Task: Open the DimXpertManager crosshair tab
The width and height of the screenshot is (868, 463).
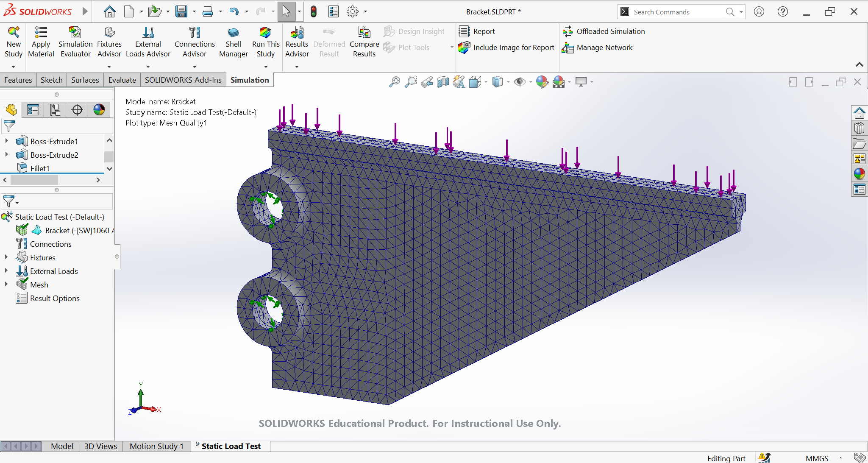Action: click(77, 110)
